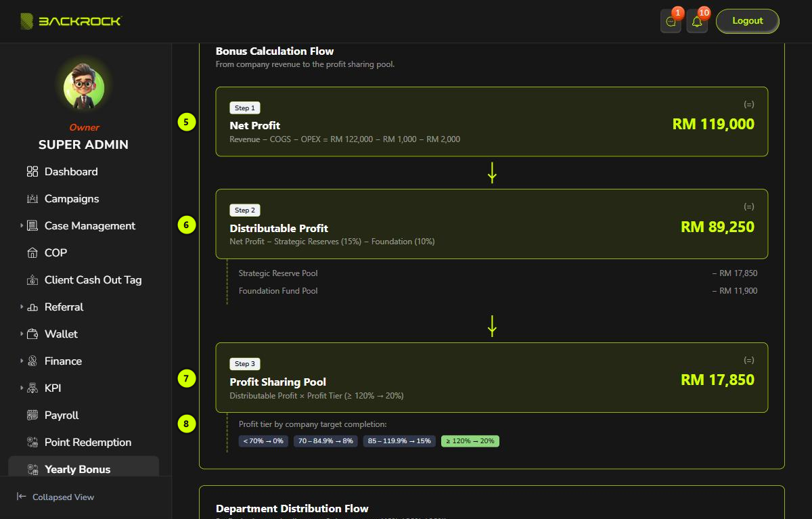
Task: Click the Super Admin avatar picture
Action: coord(84,87)
